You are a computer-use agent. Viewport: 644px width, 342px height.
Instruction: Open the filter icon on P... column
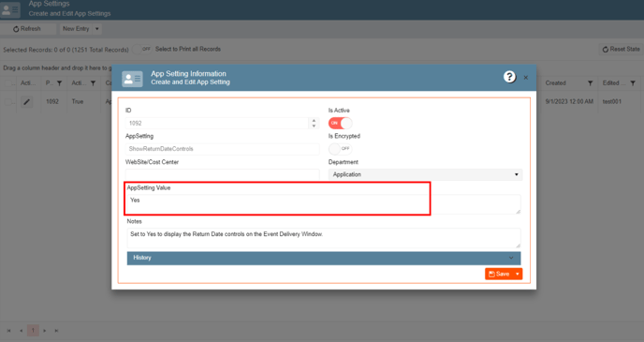[x=60, y=83]
